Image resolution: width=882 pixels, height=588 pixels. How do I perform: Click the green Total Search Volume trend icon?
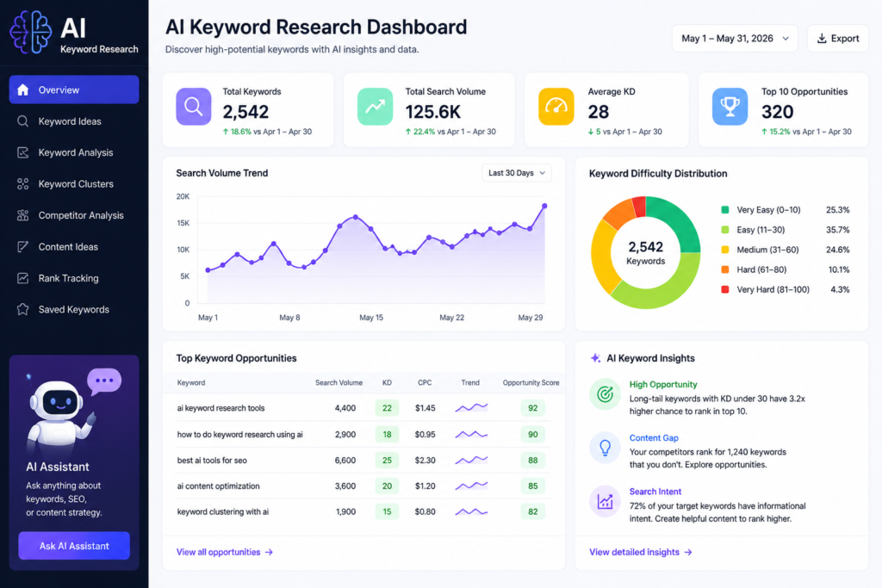pos(375,106)
